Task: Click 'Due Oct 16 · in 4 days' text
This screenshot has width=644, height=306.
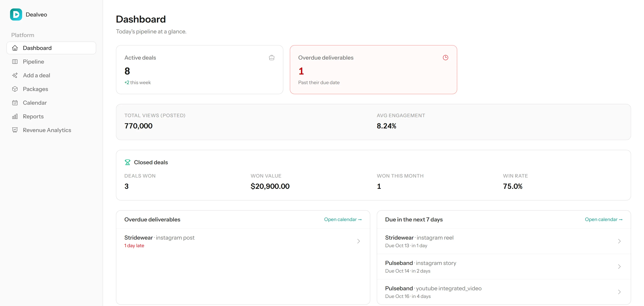Action: click(408, 296)
